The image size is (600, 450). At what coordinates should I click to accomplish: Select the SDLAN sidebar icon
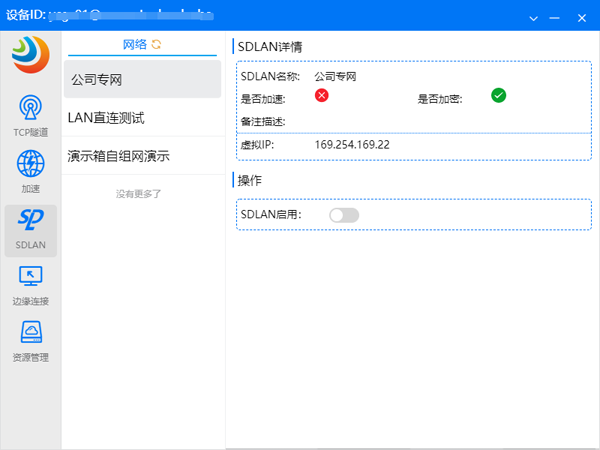tap(31, 230)
